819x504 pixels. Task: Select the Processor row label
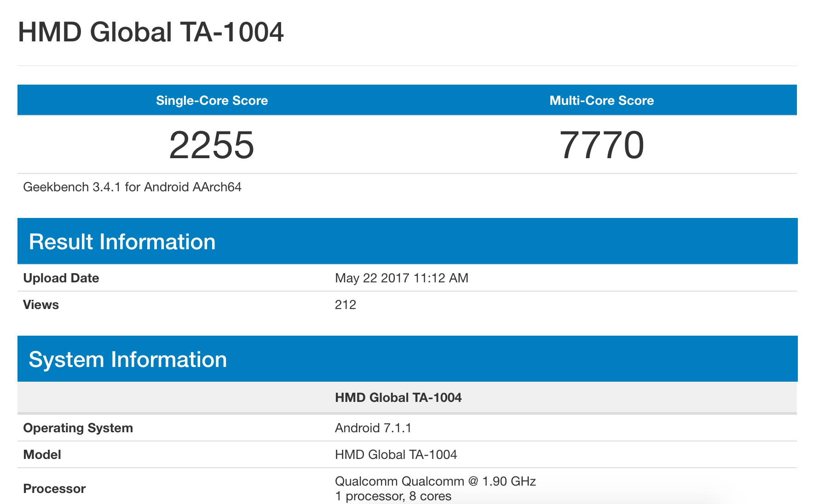point(54,489)
